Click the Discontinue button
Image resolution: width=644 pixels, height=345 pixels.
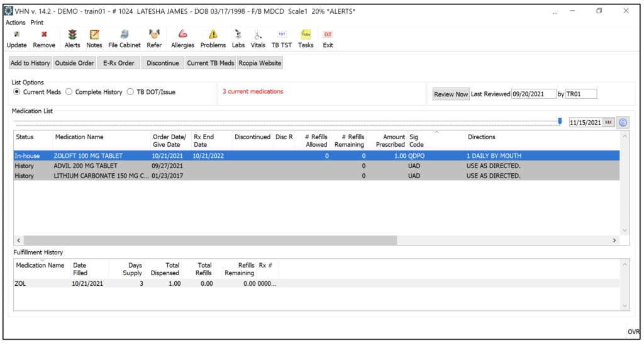coord(163,63)
